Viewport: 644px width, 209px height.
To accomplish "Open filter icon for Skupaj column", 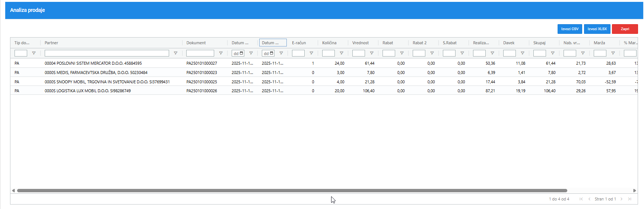I will click(553, 53).
